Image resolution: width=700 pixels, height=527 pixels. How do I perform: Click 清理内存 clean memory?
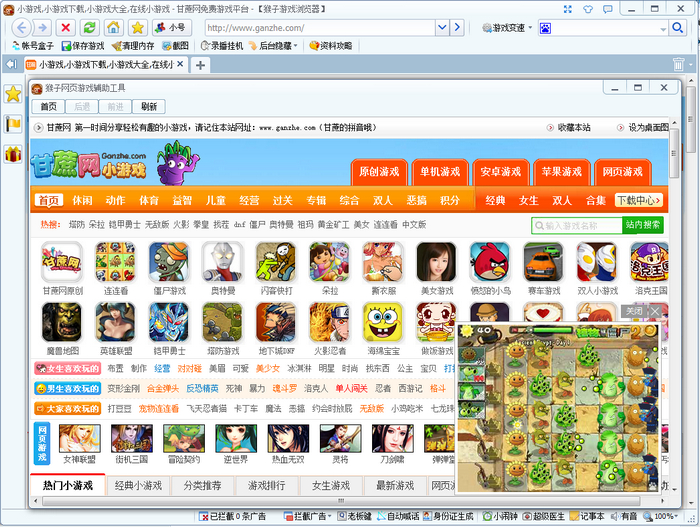pos(133,46)
